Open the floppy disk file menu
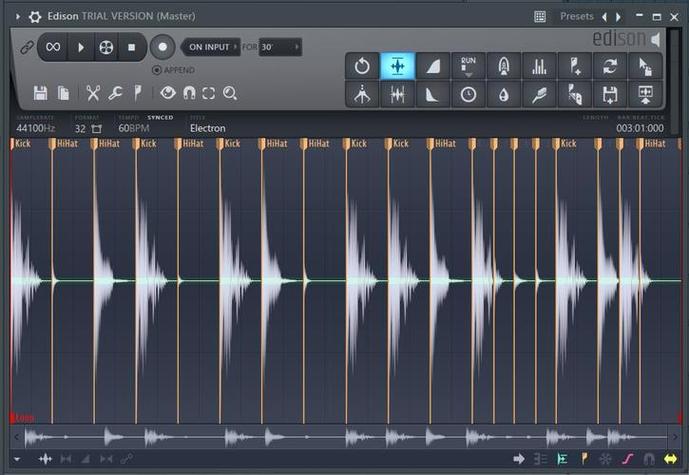 coord(40,93)
